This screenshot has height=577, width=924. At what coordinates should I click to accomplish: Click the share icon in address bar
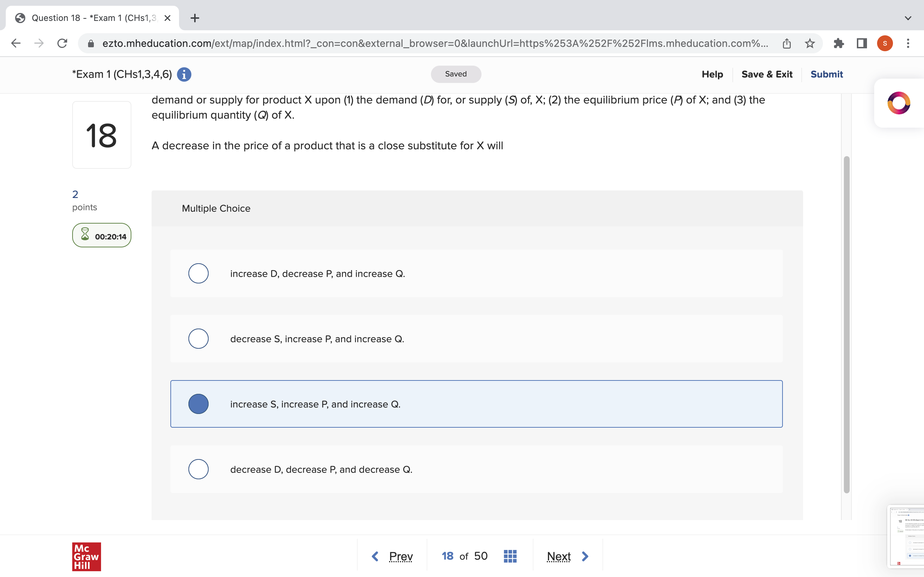785,43
